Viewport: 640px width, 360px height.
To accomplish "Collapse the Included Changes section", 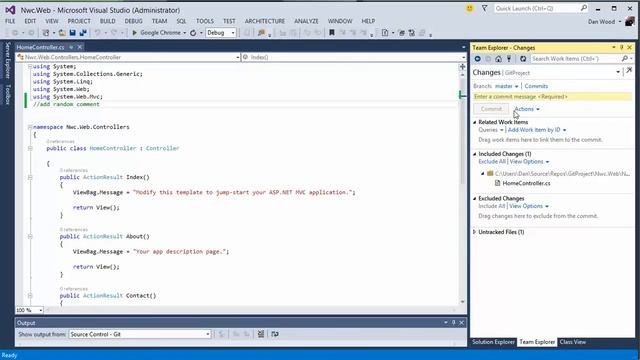I will pyautogui.click(x=475, y=154).
